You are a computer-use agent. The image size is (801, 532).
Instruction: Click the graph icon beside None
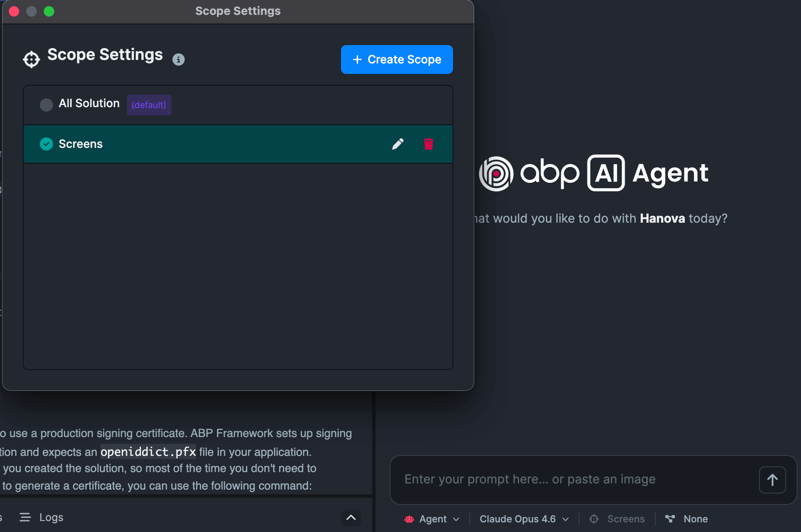point(670,519)
